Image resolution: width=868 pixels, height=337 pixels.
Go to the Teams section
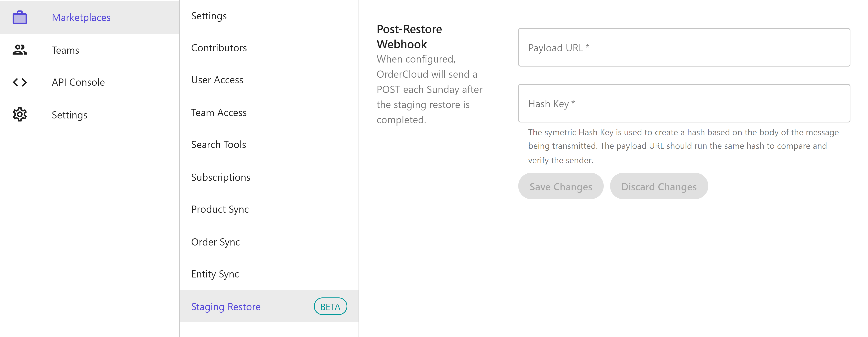click(x=89, y=50)
